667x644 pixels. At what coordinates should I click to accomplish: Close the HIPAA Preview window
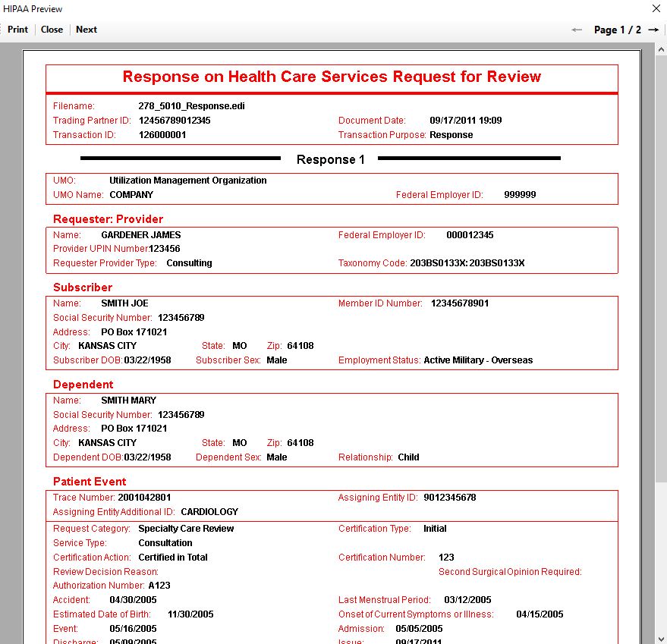(656, 8)
